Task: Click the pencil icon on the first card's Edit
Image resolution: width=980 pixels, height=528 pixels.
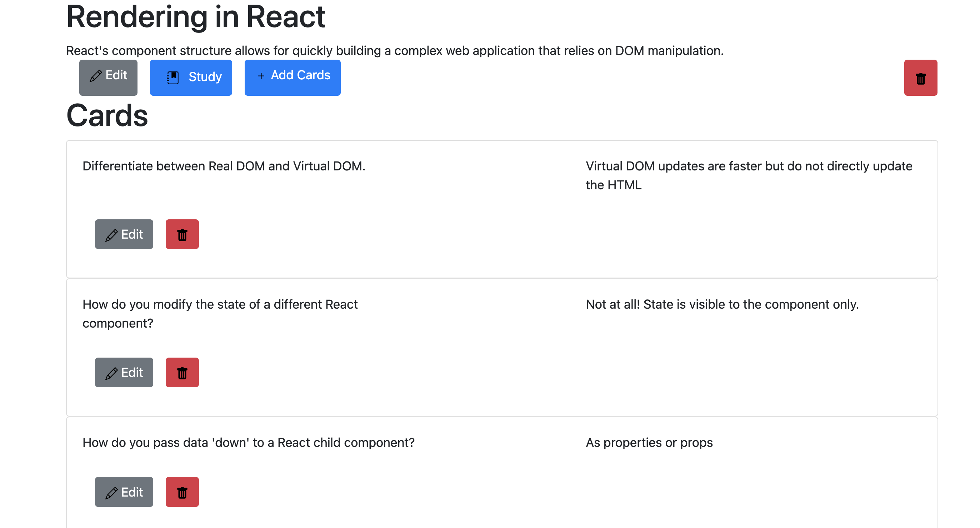Action: 111,234
